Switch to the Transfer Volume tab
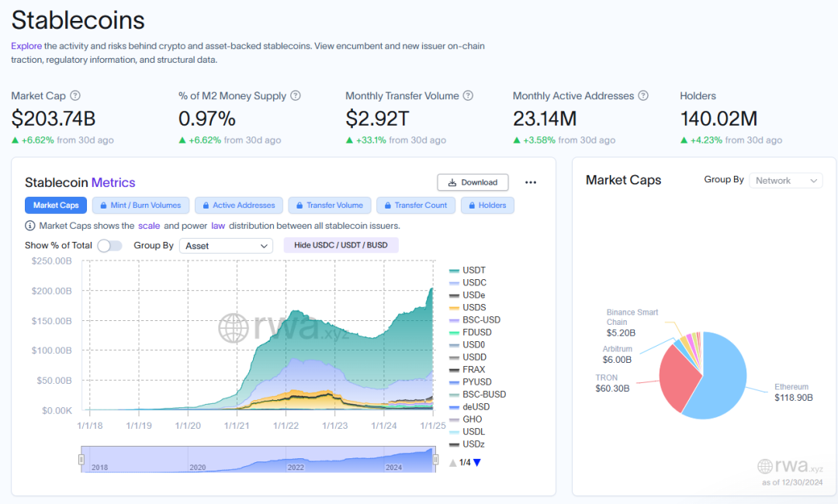The image size is (838, 504). click(x=327, y=205)
